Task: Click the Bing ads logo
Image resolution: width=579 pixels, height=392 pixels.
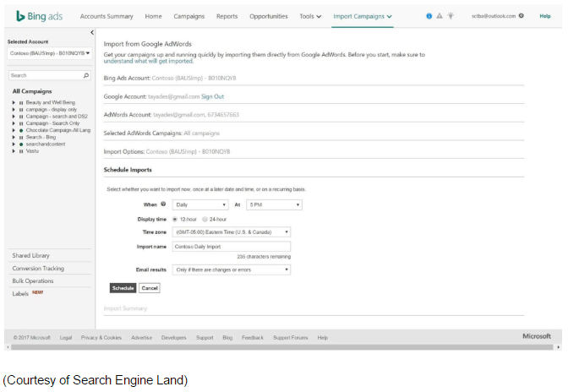Action: 40,16
